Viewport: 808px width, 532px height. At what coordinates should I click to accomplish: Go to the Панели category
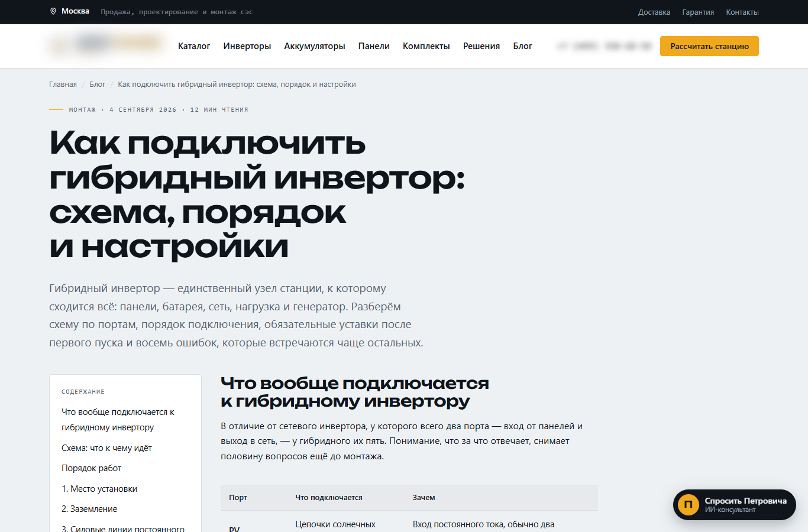pos(374,46)
